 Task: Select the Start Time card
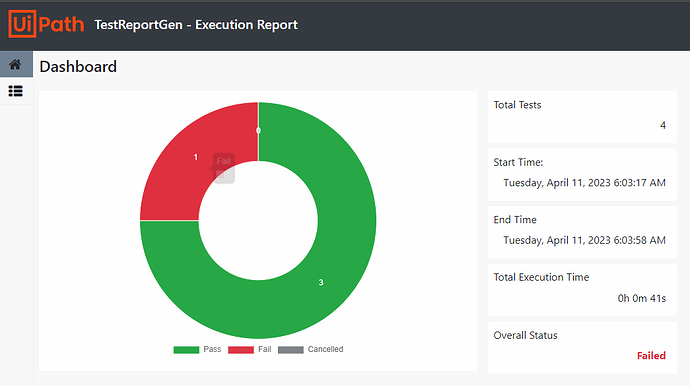pos(582,175)
